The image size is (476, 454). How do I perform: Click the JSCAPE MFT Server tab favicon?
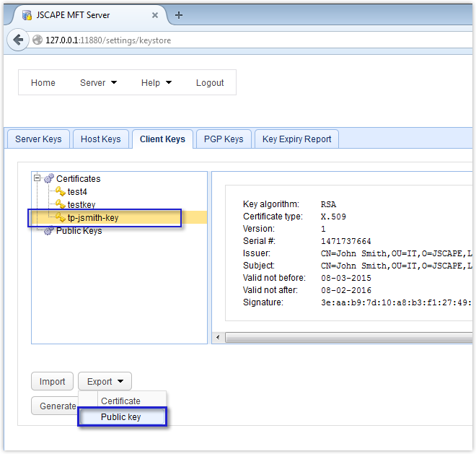[27, 15]
